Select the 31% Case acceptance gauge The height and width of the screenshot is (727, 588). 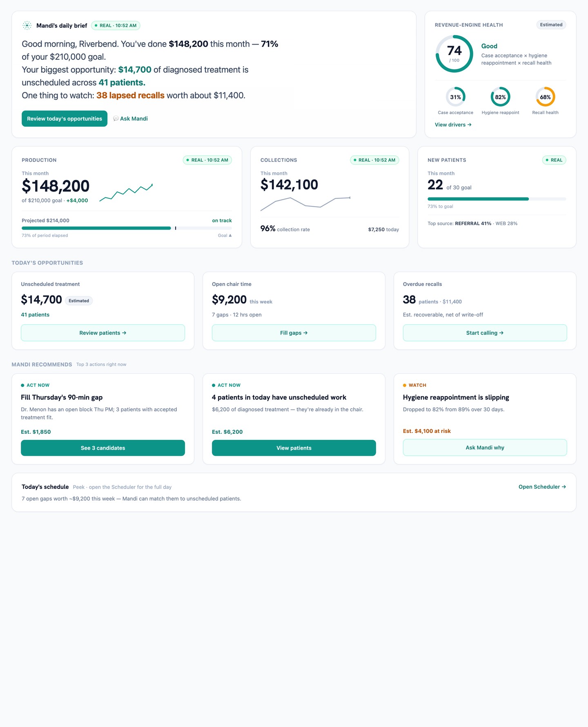point(455,97)
